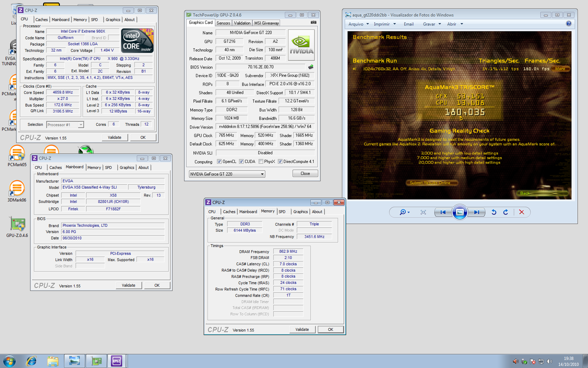Toggle the PhysX checkbox in GPU-Z

pos(261,162)
